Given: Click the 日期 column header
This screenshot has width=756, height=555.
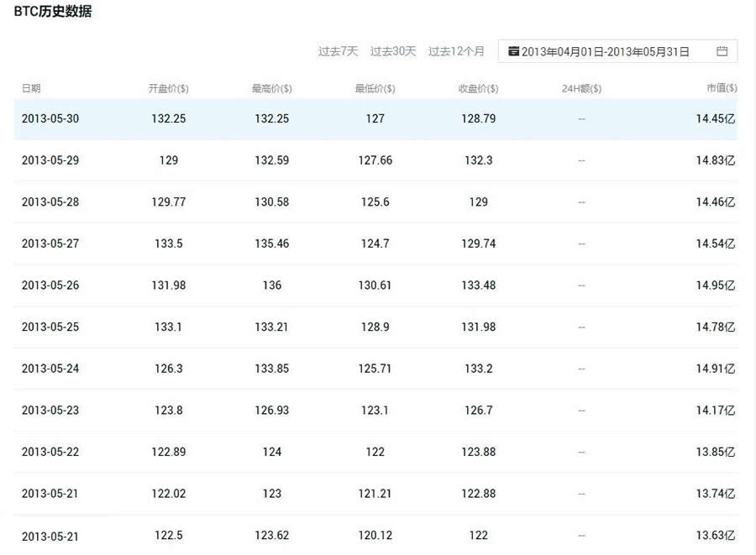Looking at the screenshot, I should (x=31, y=88).
